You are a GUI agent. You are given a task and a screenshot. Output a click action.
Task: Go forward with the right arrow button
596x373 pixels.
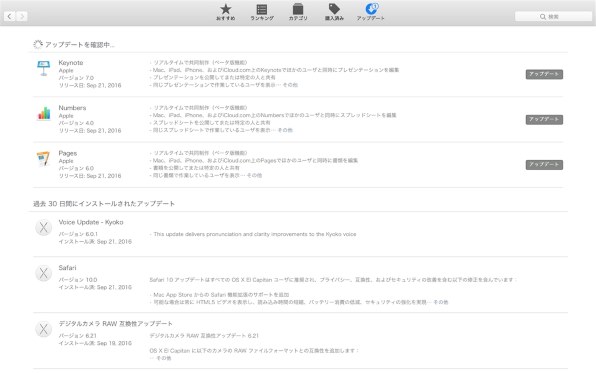(22, 16)
